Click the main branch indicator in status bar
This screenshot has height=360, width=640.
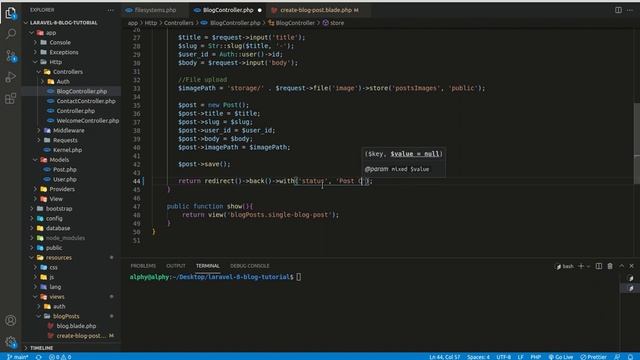pos(18,357)
